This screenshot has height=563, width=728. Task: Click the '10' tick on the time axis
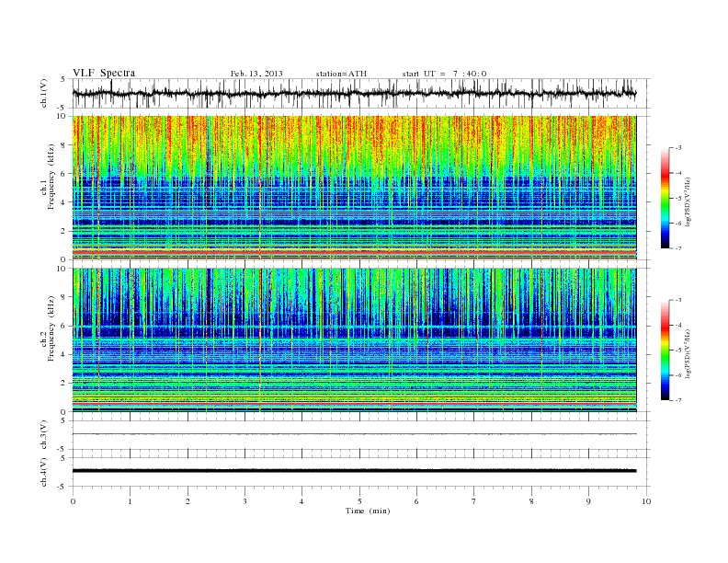click(x=646, y=501)
